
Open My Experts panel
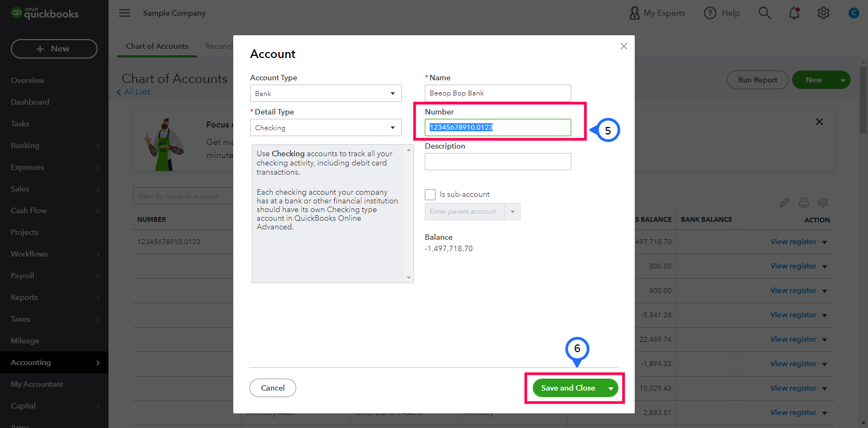click(657, 13)
